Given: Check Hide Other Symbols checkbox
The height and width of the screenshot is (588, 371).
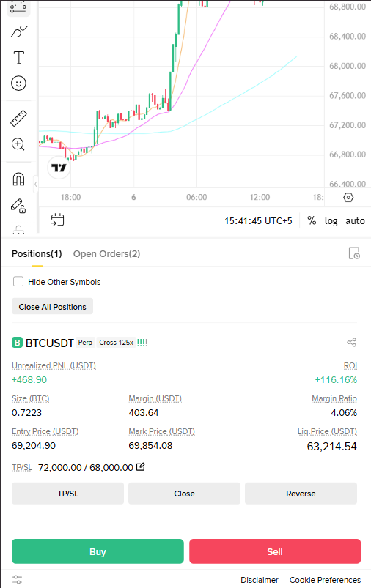Looking at the screenshot, I should click(x=18, y=281).
